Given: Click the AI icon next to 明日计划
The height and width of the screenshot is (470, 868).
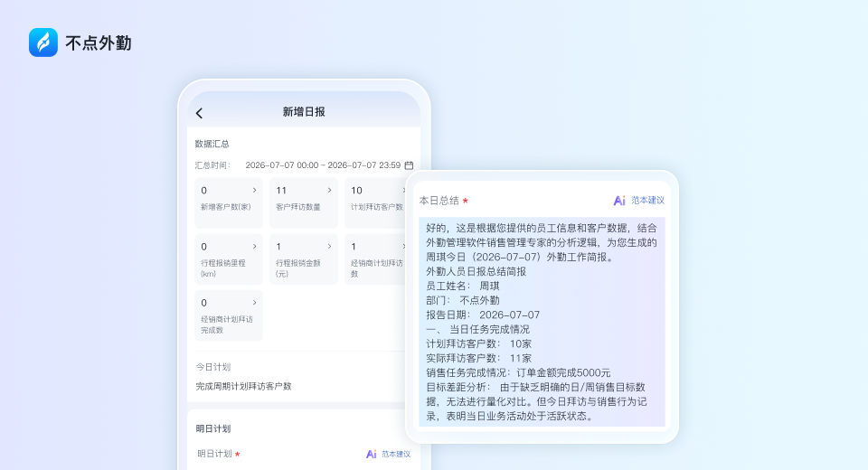Looking at the screenshot, I should click(372, 454).
